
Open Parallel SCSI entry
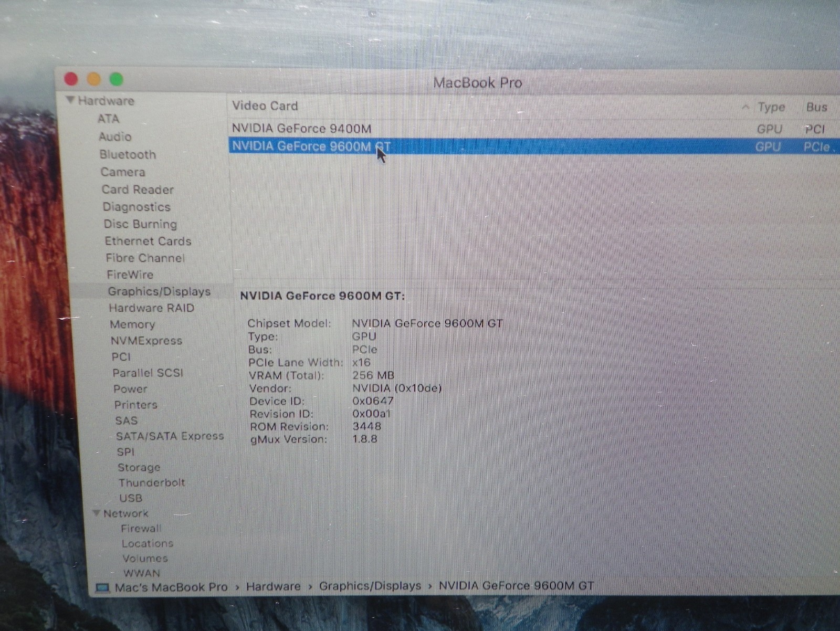148,373
